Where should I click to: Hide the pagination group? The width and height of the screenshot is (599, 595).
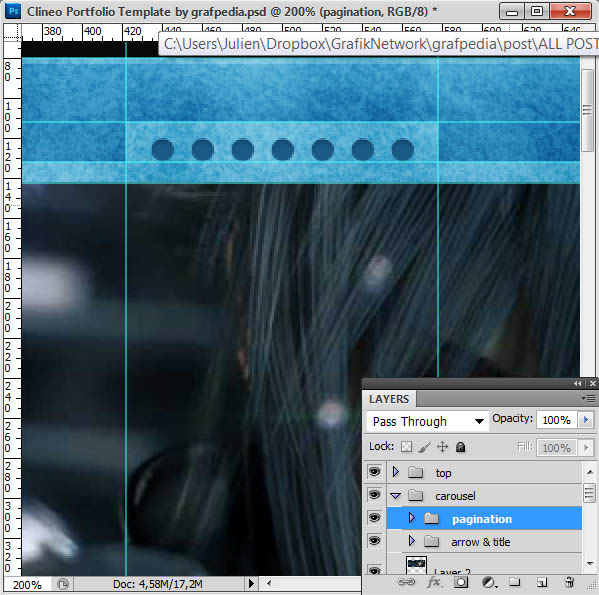pos(374,518)
